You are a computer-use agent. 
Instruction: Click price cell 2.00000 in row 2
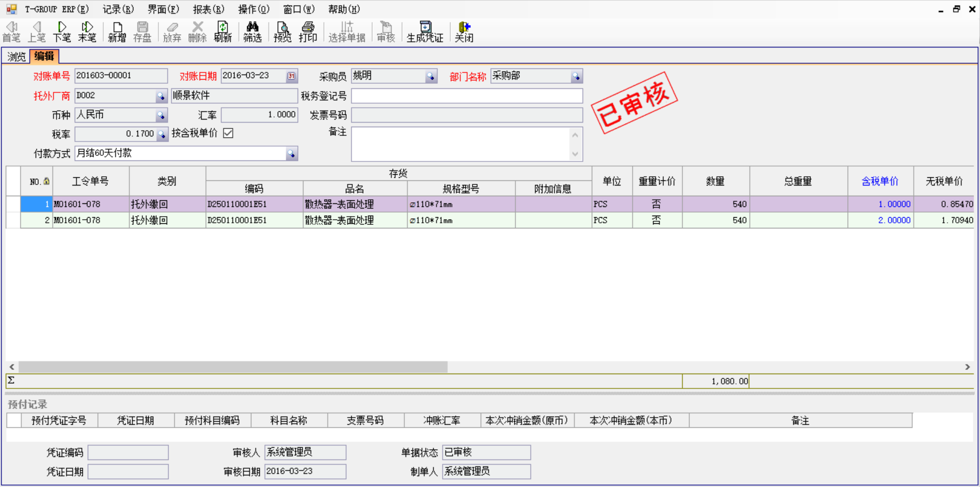point(880,220)
